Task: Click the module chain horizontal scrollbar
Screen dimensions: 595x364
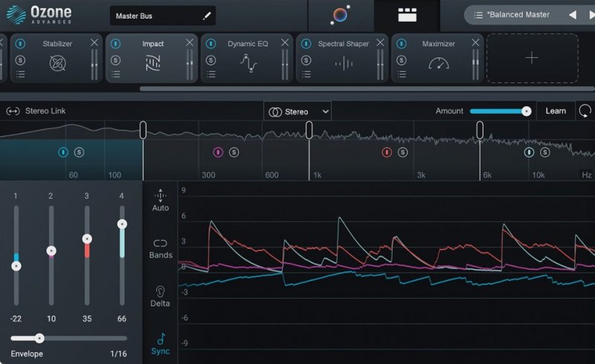Action: click(x=367, y=88)
